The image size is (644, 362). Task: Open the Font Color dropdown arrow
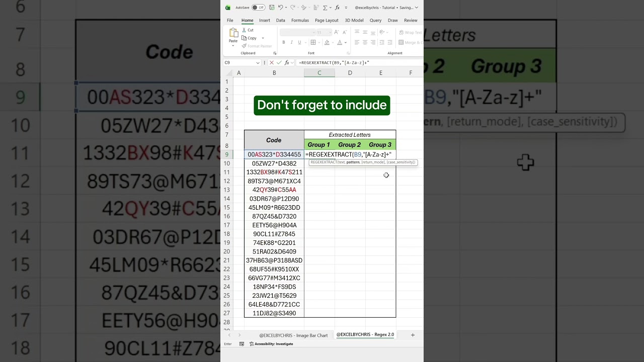click(x=346, y=43)
